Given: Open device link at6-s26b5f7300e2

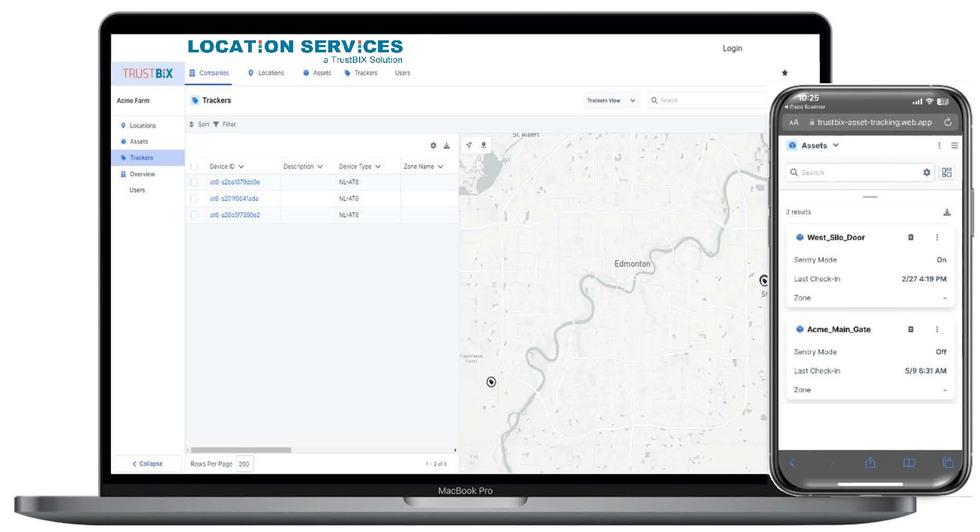Looking at the screenshot, I should (x=235, y=215).
